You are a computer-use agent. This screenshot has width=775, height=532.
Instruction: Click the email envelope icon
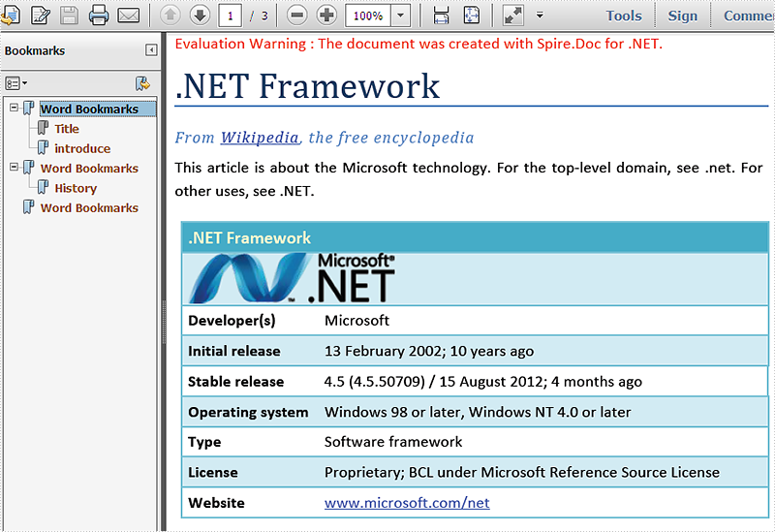coord(129,15)
